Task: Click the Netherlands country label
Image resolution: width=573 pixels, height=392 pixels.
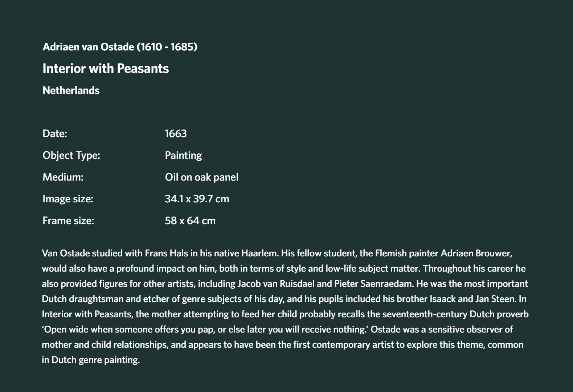Action: (x=71, y=90)
